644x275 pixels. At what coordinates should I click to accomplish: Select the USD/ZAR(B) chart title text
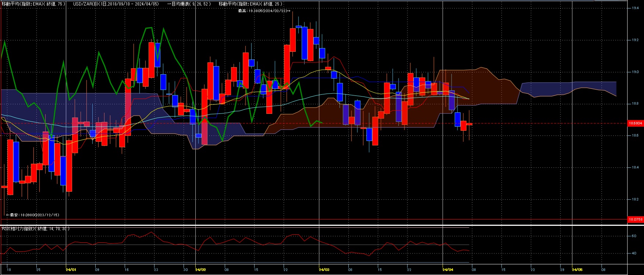[x=116, y=4]
